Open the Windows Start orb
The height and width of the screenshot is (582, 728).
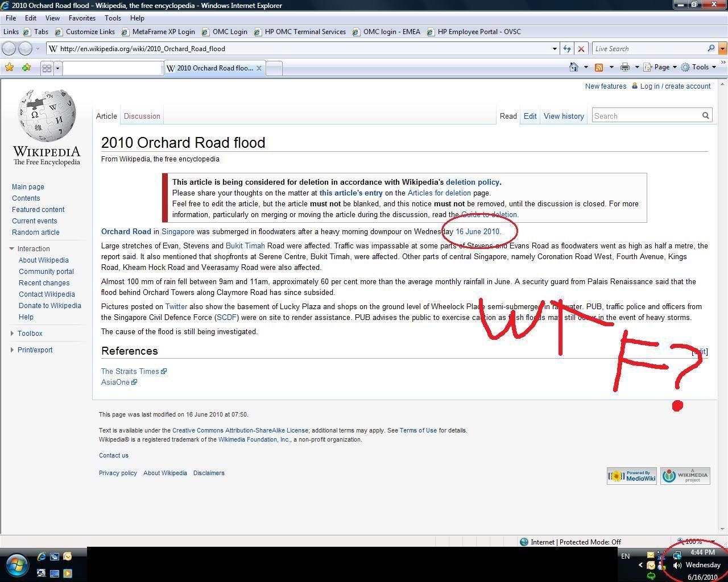tap(16, 565)
